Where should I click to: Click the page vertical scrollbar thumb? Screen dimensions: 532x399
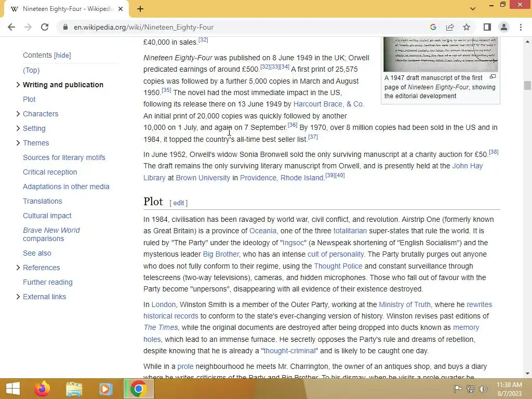(x=527, y=86)
